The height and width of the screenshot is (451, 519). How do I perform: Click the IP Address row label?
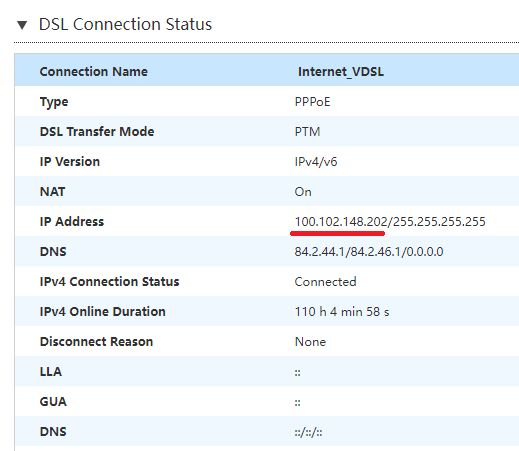(x=72, y=222)
